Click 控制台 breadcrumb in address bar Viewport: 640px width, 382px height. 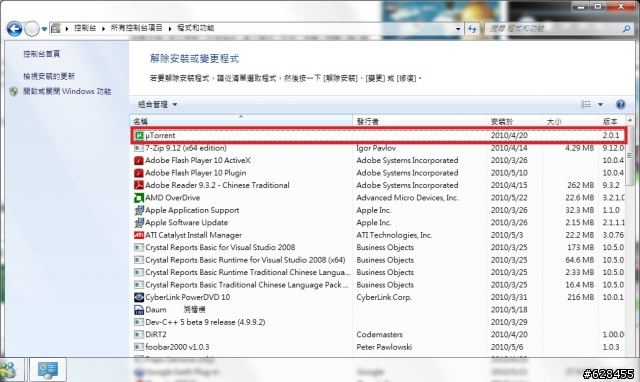[x=85, y=28]
